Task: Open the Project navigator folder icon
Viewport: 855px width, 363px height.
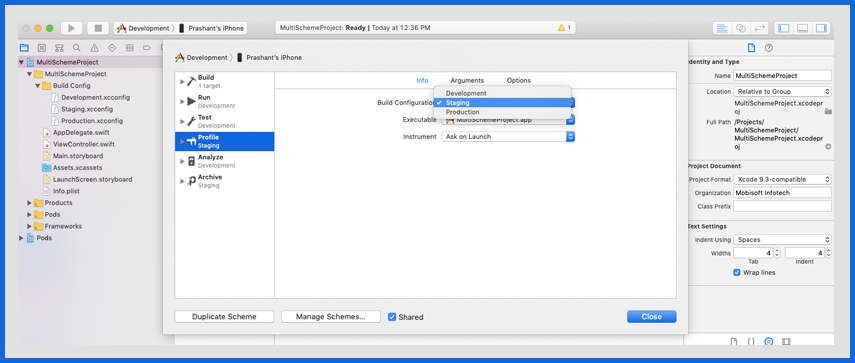Action: tap(25, 48)
